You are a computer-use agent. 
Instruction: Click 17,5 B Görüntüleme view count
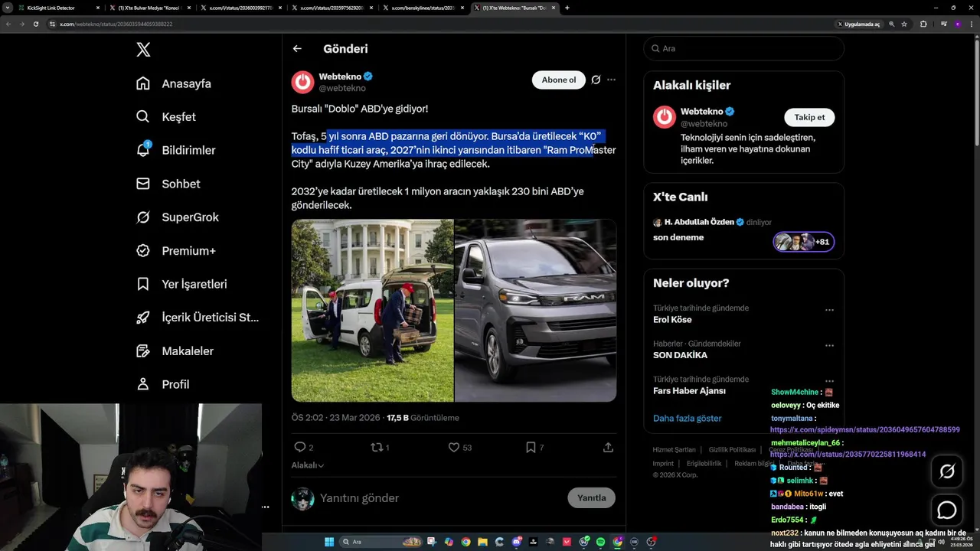(x=423, y=418)
